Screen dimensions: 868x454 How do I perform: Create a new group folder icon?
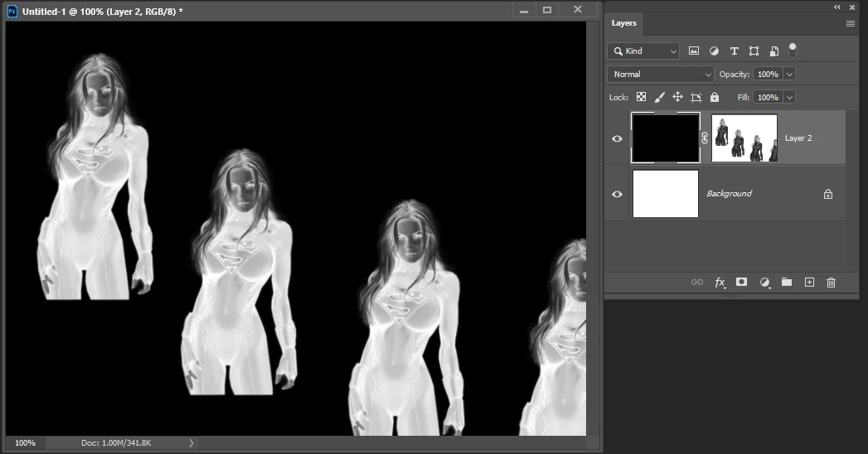787,282
